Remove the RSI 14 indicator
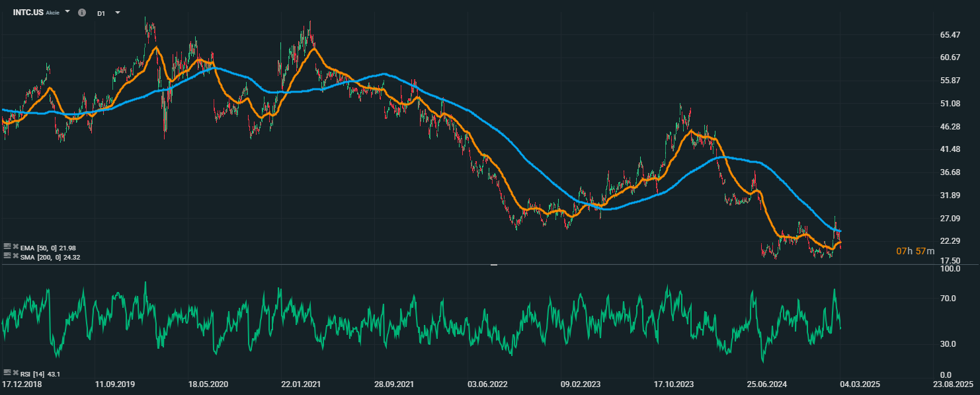Viewport: 980px width, 395px height. coord(15,373)
